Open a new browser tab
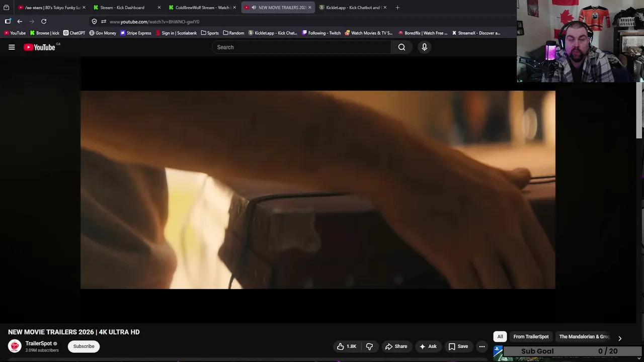The image size is (644, 362). (397, 8)
